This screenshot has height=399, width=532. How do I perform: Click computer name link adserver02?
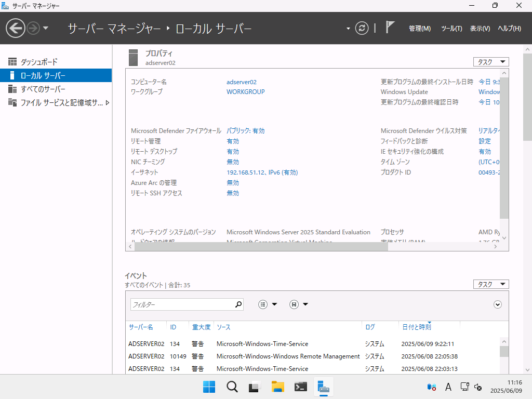tap(241, 82)
